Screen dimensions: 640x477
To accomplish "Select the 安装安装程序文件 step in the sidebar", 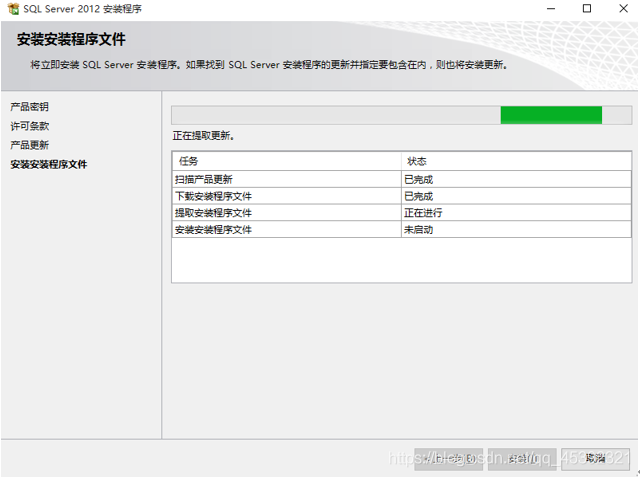I will 49,164.
